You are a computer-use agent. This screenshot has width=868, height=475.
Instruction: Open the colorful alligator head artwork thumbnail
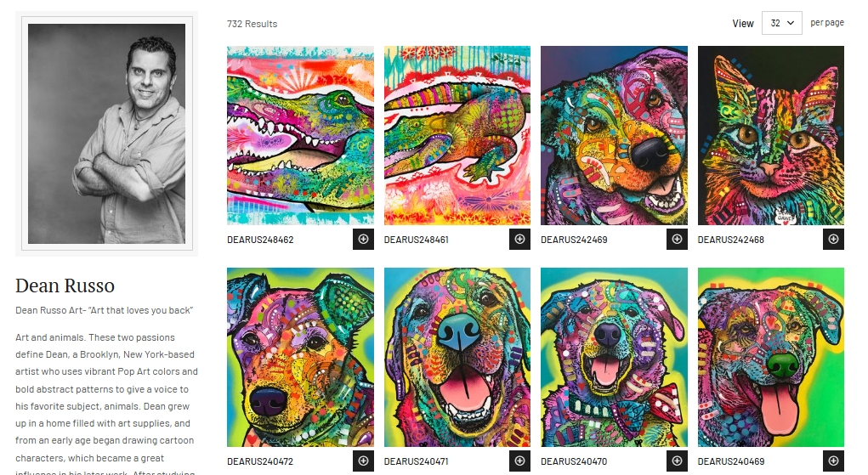pyautogui.click(x=300, y=135)
